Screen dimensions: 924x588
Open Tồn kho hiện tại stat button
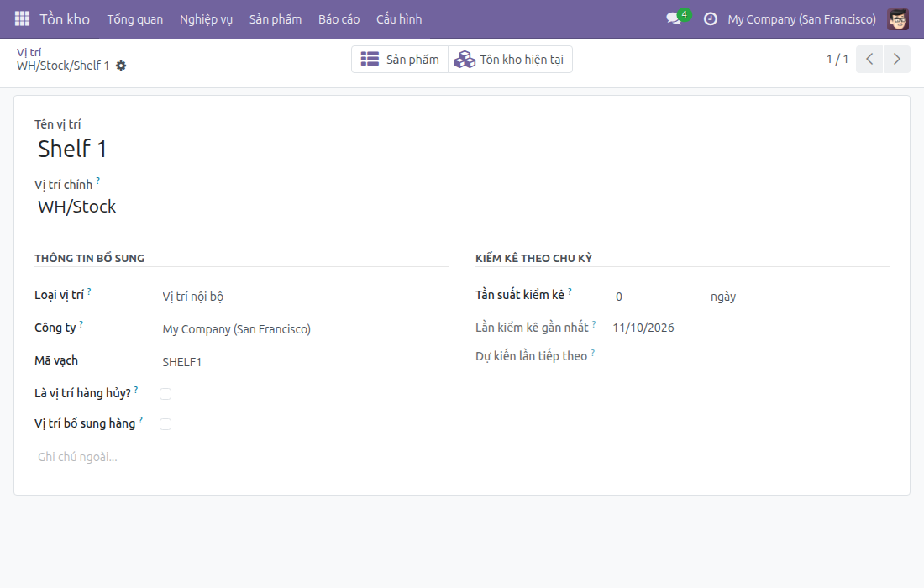point(511,59)
